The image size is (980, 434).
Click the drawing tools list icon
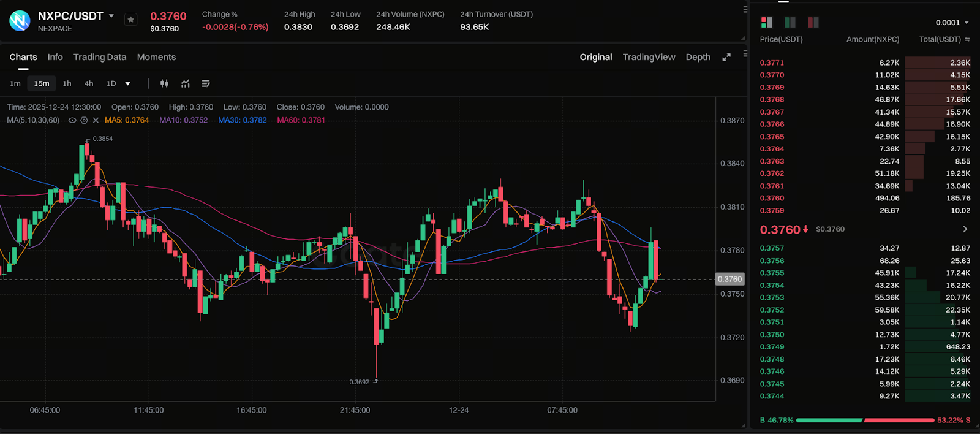[x=206, y=83]
